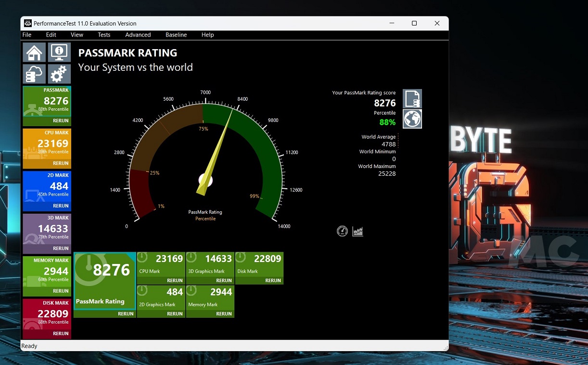Screen dimensions: 588x365
Task: Click the 3D Graphics Mark bottom tile
Action: pos(210,265)
